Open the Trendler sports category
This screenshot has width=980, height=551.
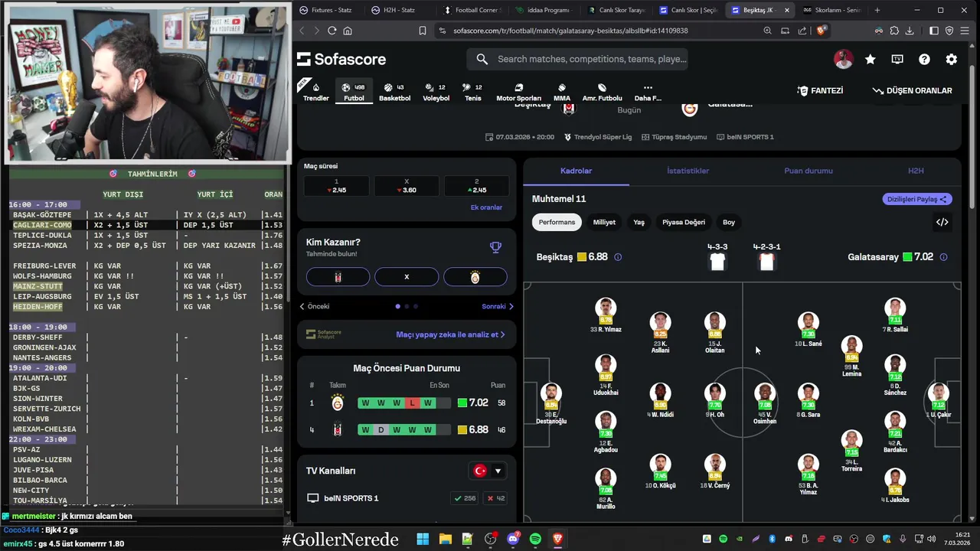[315, 92]
